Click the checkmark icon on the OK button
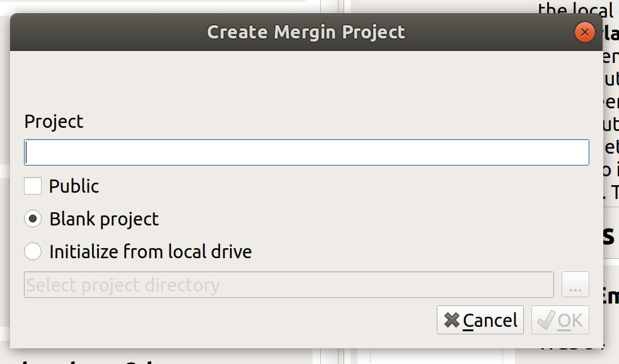This screenshot has height=364, width=619. pos(546,320)
